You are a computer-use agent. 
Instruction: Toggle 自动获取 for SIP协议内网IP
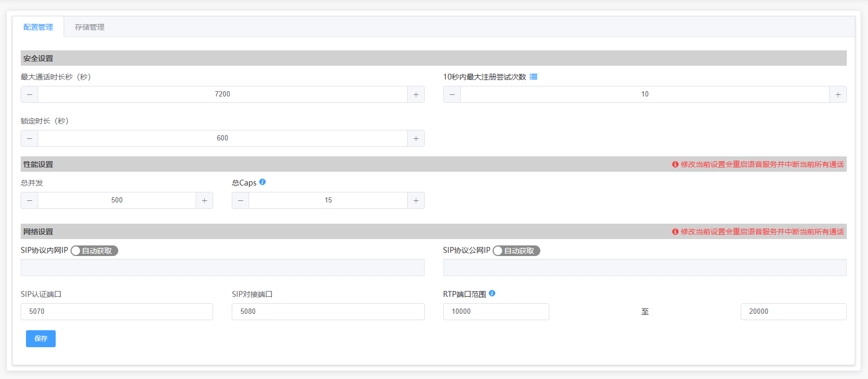94,251
